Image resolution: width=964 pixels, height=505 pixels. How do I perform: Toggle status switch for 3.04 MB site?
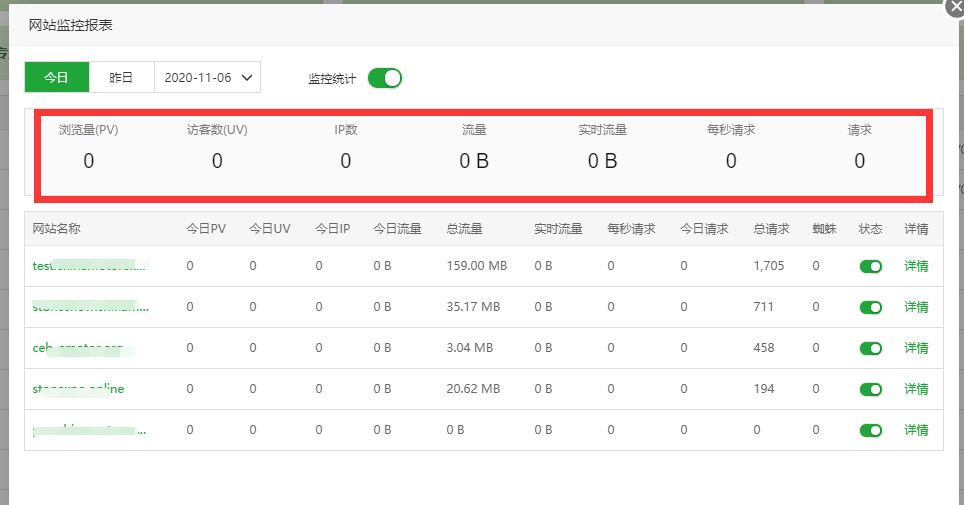click(x=871, y=348)
